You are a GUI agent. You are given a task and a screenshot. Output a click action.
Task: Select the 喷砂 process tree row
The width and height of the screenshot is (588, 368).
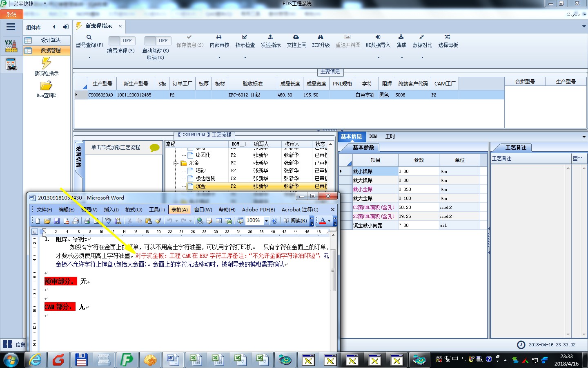click(x=200, y=171)
